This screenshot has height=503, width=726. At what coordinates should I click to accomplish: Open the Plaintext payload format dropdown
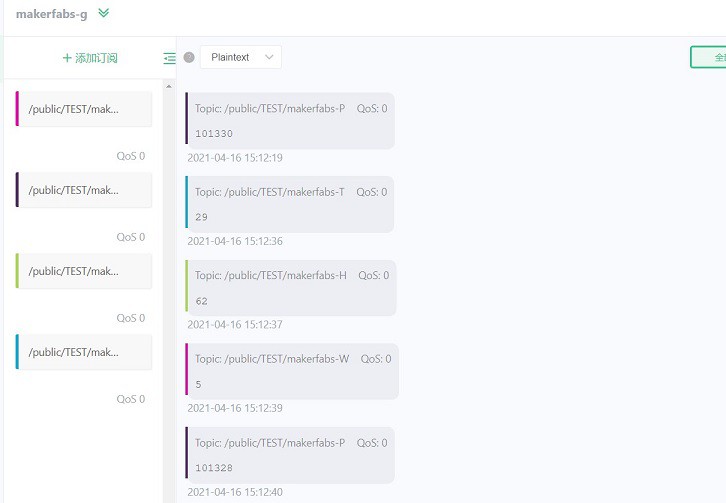click(241, 57)
